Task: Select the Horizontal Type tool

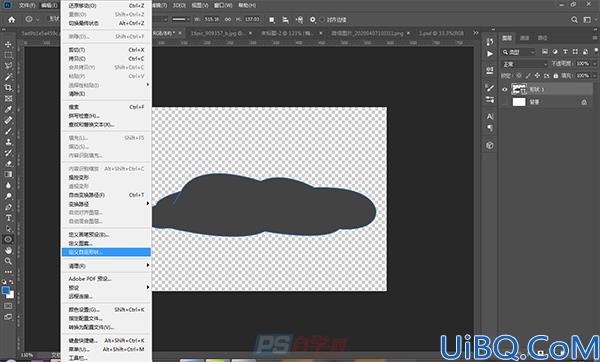Action: tap(8, 218)
